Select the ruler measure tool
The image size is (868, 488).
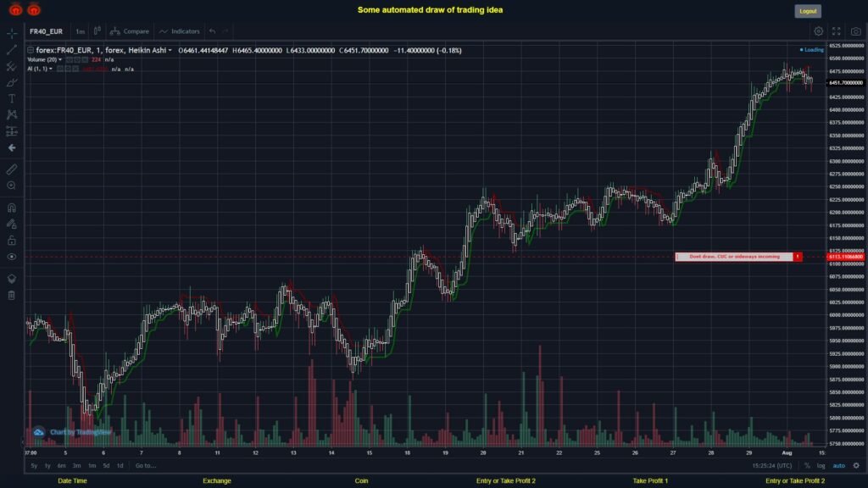pos(12,169)
